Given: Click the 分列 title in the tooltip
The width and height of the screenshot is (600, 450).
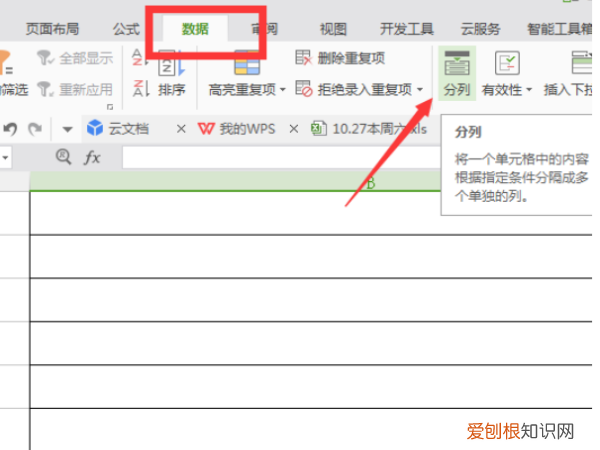Looking at the screenshot, I should (x=468, y=132).
